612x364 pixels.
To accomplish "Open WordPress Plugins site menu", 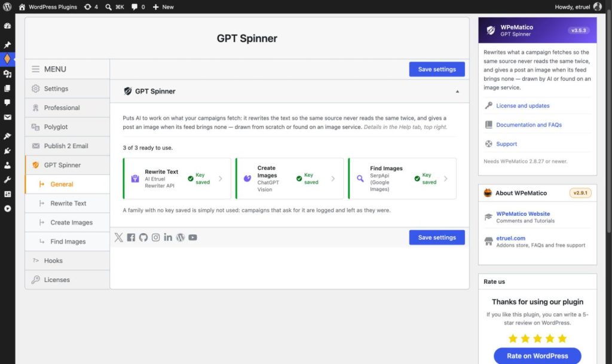I will click(x=48, y=7).
